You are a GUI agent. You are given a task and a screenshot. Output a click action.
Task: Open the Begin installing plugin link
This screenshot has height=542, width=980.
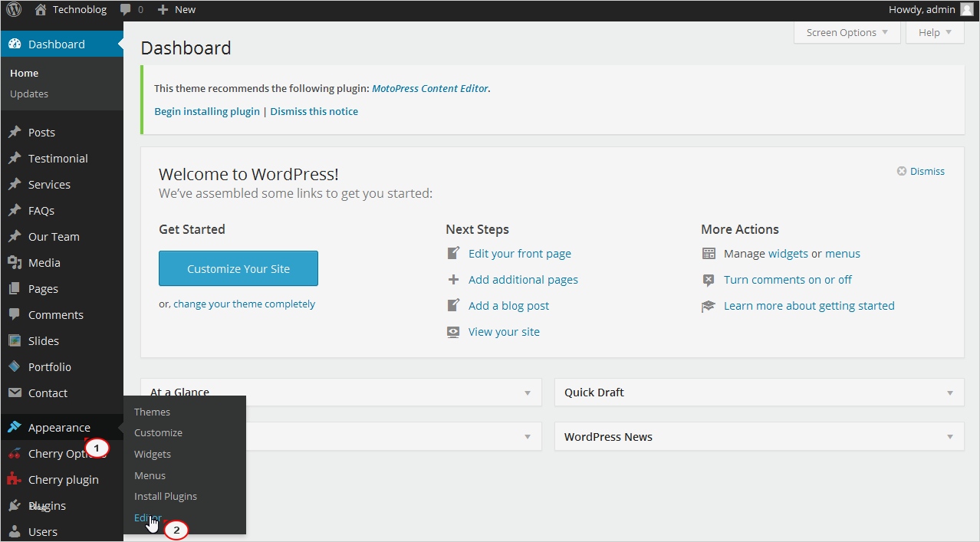[207, 112]
